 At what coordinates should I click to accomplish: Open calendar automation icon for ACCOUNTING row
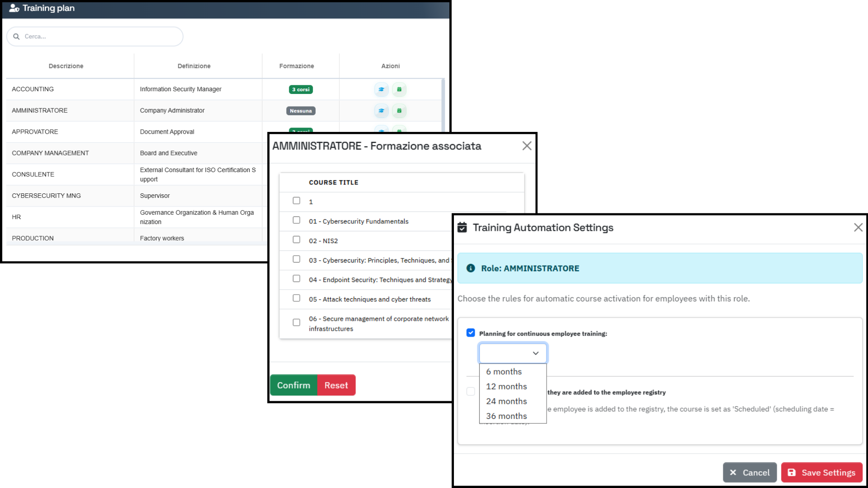point(399,89)
